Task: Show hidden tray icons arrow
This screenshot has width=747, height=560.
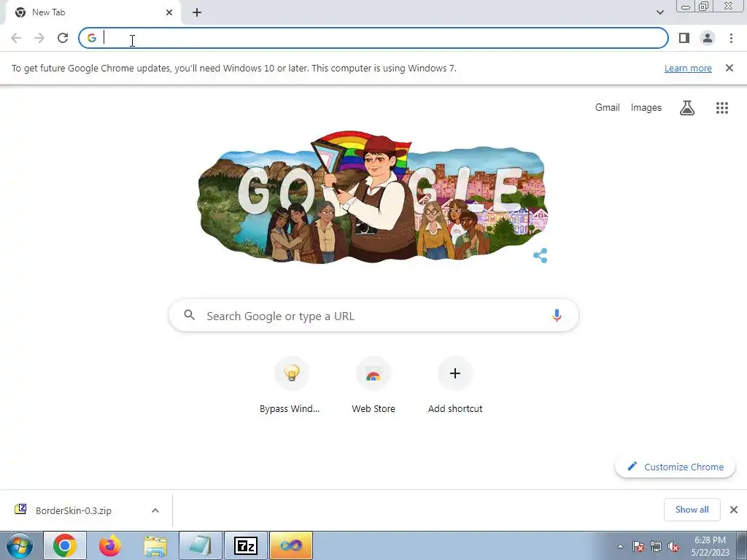Action: click(620, 546)
